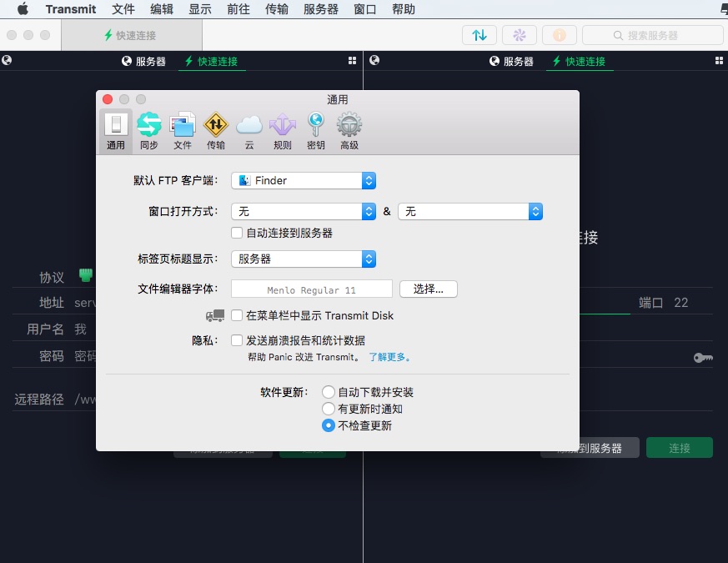Open the Transfers (传输) preferences pane

point(216,132)
